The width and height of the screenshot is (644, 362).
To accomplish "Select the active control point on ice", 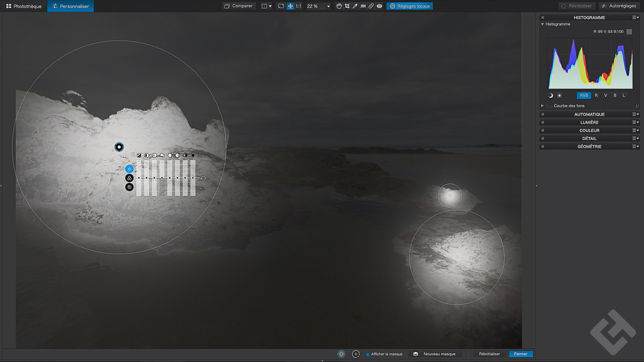I will coord(119,147).
